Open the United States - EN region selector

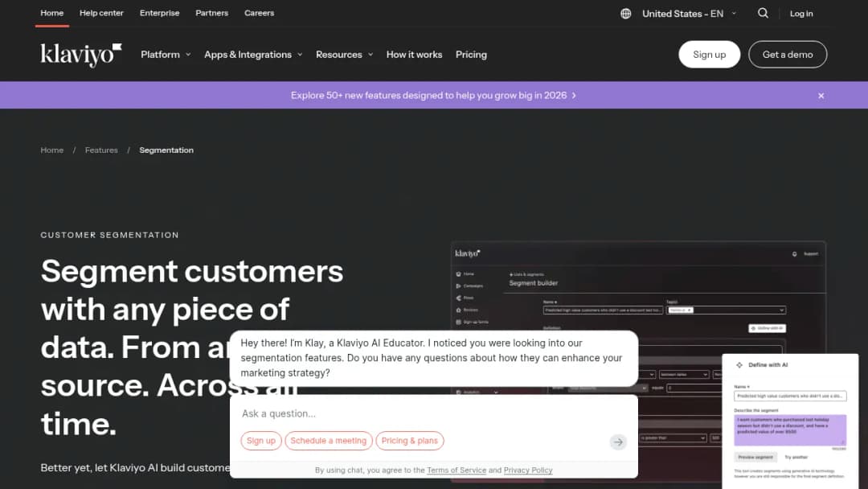coord(689,14)
